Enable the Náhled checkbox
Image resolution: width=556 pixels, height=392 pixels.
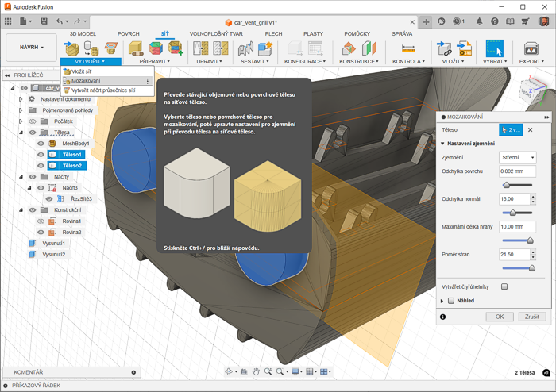451,301
